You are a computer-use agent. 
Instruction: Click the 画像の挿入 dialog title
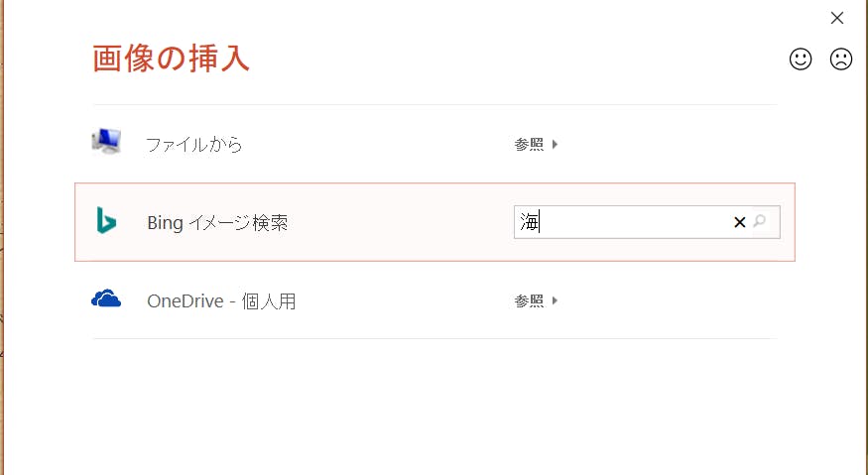[171, 59]
